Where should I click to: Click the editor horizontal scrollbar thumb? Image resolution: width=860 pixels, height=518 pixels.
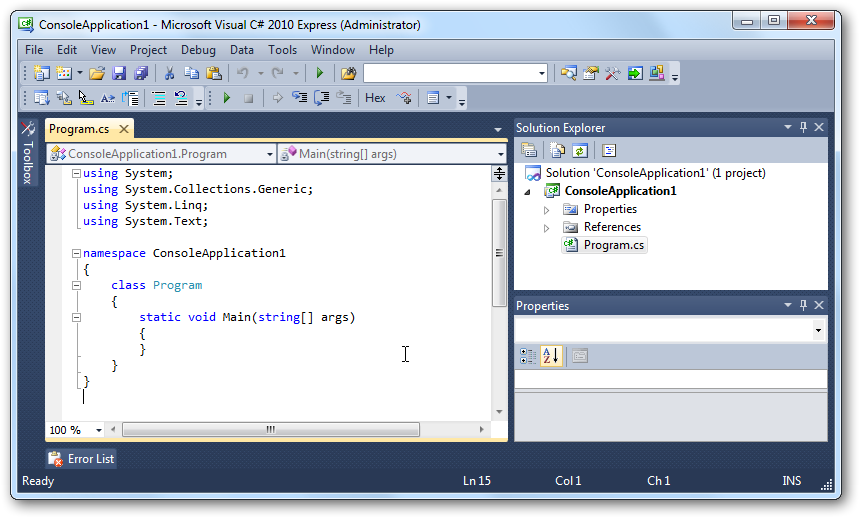click(270, 430)
